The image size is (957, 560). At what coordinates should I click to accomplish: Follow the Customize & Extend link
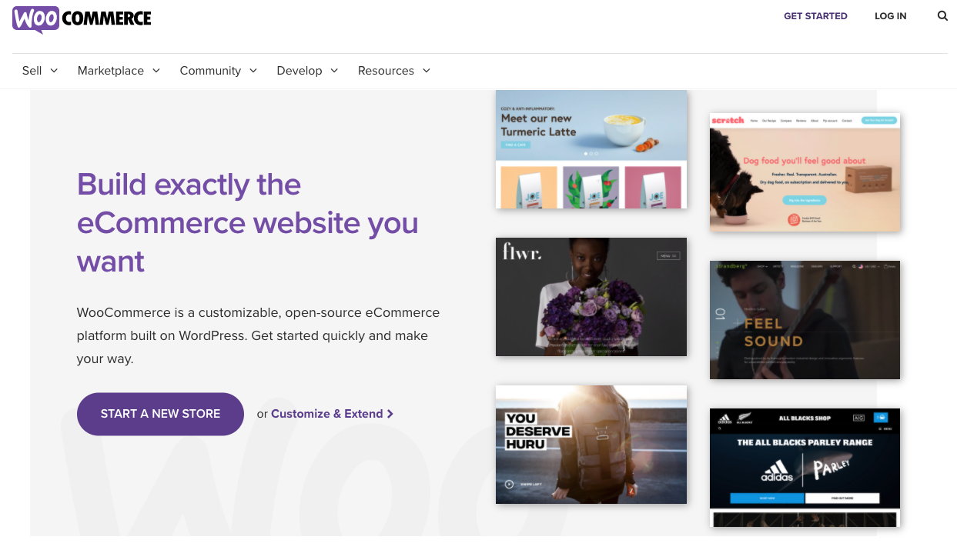click(327, 414)
